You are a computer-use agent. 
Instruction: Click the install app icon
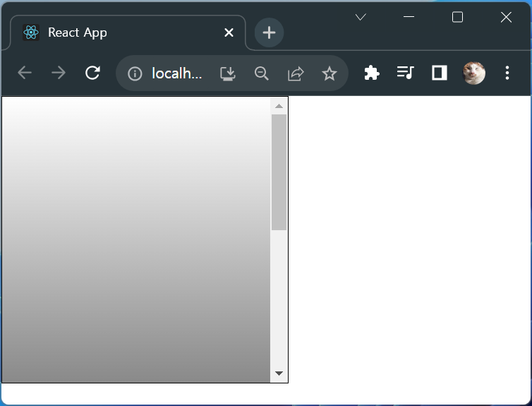coord(228,73)
